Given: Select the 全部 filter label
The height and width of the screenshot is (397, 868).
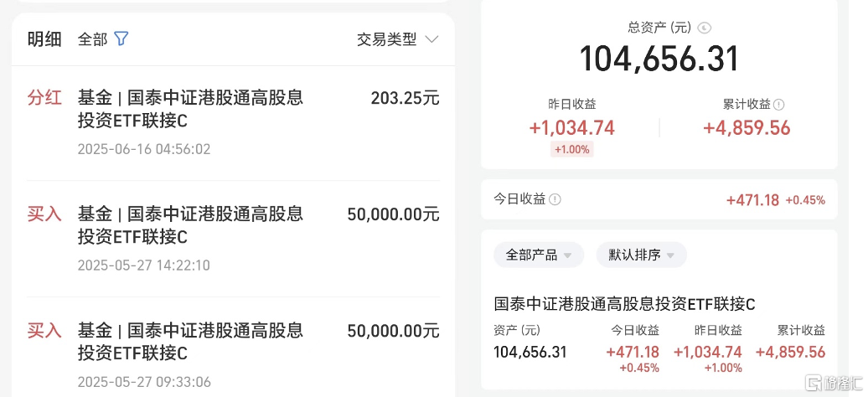Looking at the screenshot, I should (92, 39).
